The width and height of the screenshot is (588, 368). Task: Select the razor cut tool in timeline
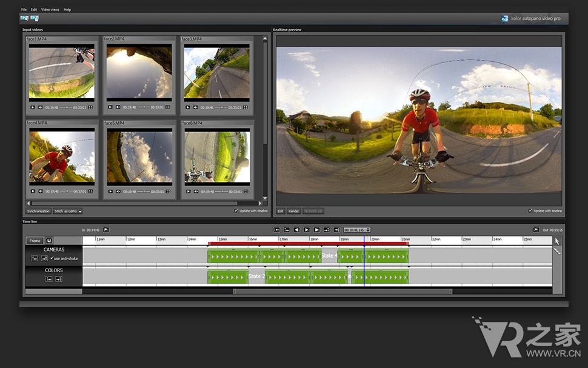click(557, 252)
